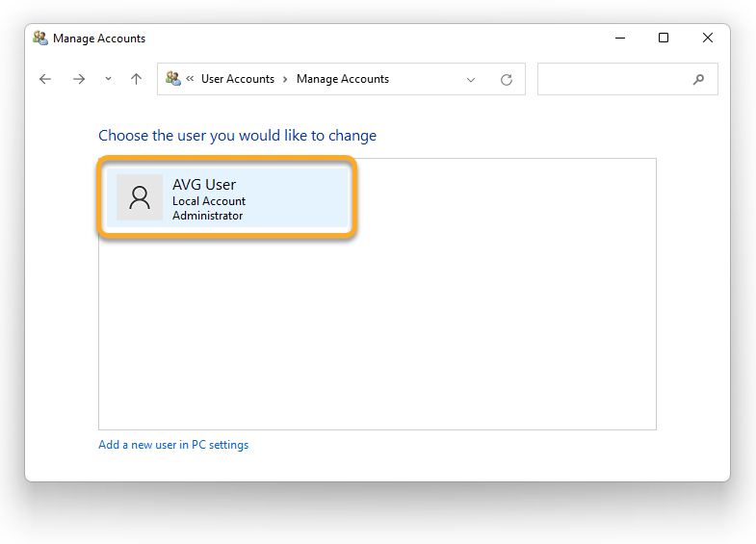Expand the double-chevron breadcrumb overflow

[x=191, y=80]
